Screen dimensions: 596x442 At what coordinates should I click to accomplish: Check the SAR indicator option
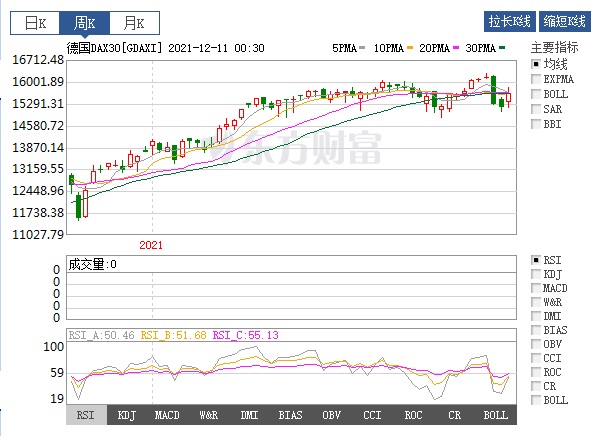pyautogui.click(x=536, y=109)
